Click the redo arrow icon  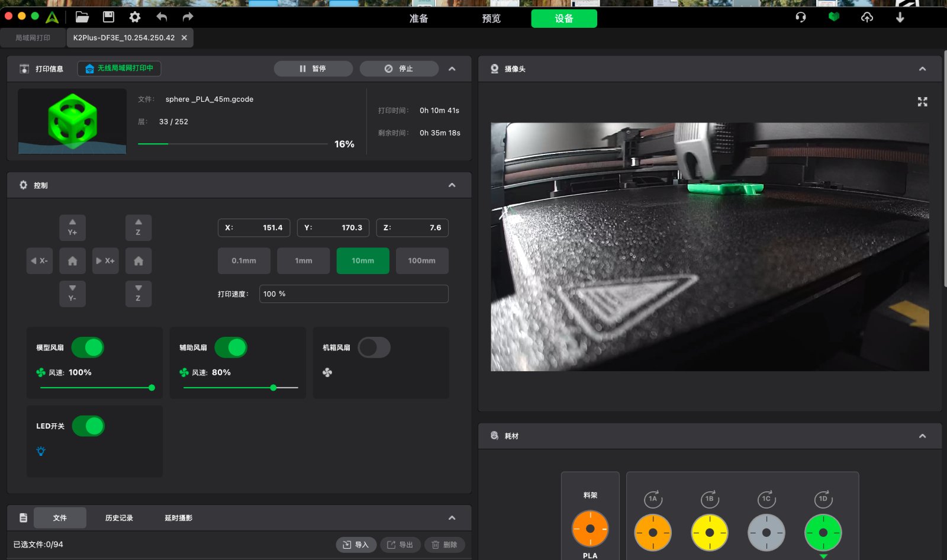(188, 17)
